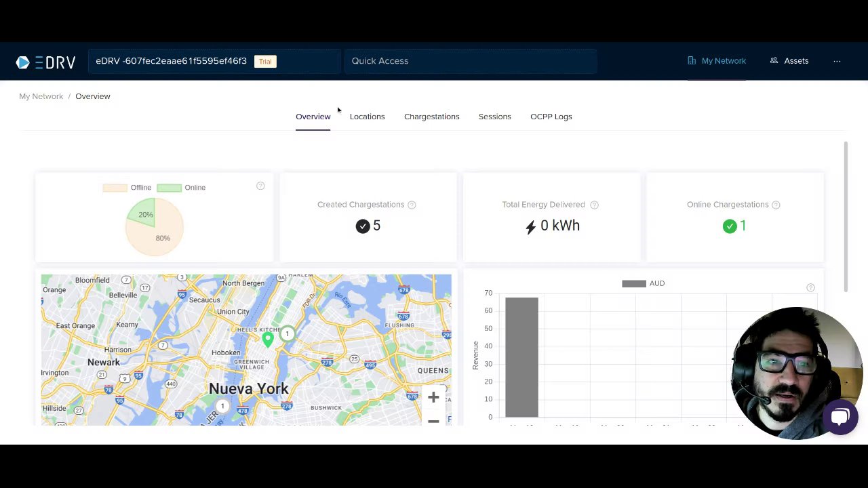
Task: Click the green checkmark online icon
Action: (730, 226)
